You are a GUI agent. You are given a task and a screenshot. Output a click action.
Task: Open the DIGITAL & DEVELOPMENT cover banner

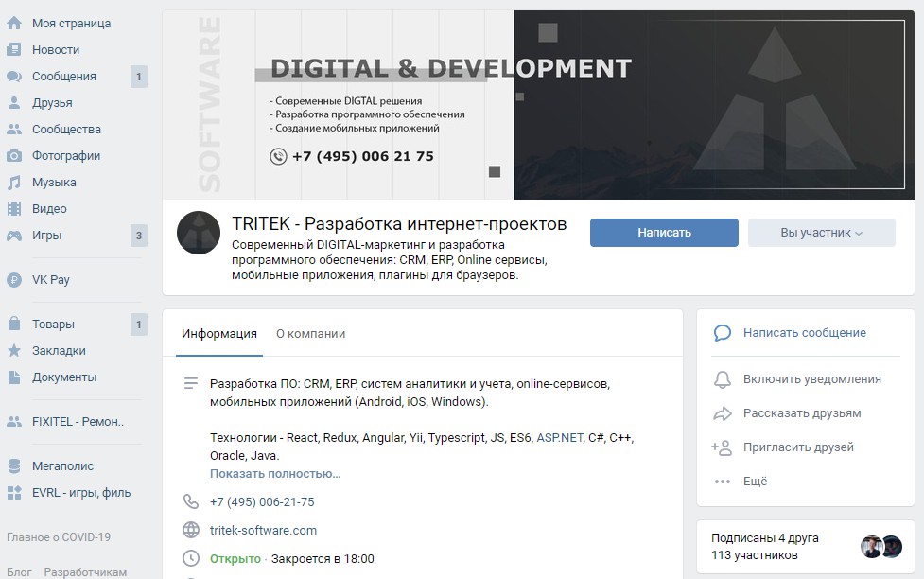point(539,105)
